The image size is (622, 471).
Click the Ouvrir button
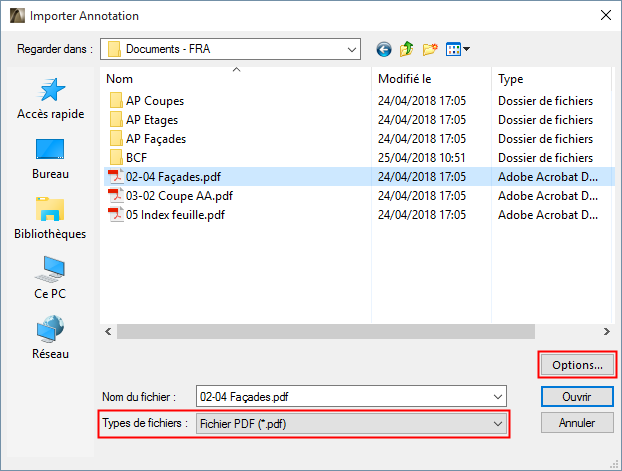tap(574, 397)
